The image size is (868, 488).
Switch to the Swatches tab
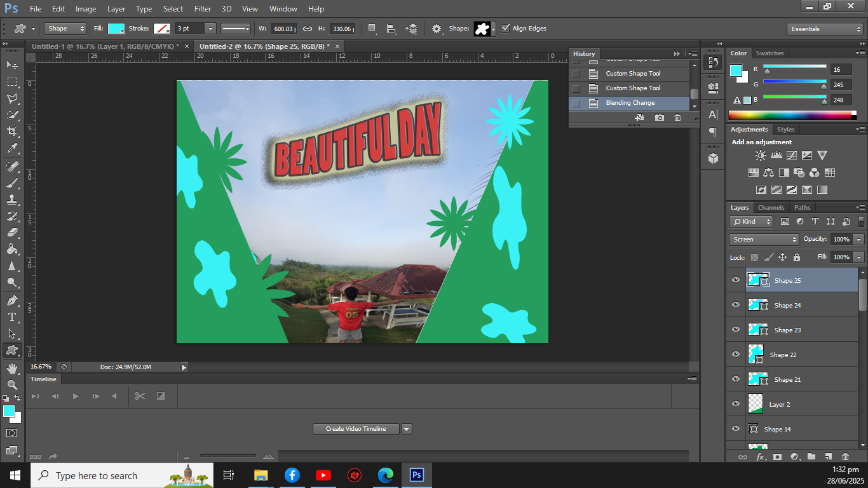pos(770,53)
